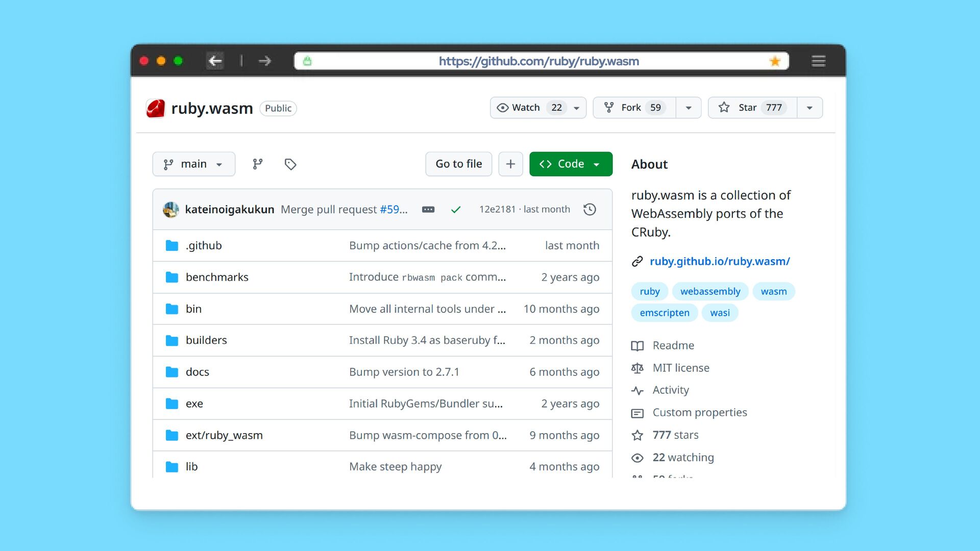Image resolution: width=980 pixels, height=551 pixels.
Task: Click the .github folder icon
Action: click(172, 246)
